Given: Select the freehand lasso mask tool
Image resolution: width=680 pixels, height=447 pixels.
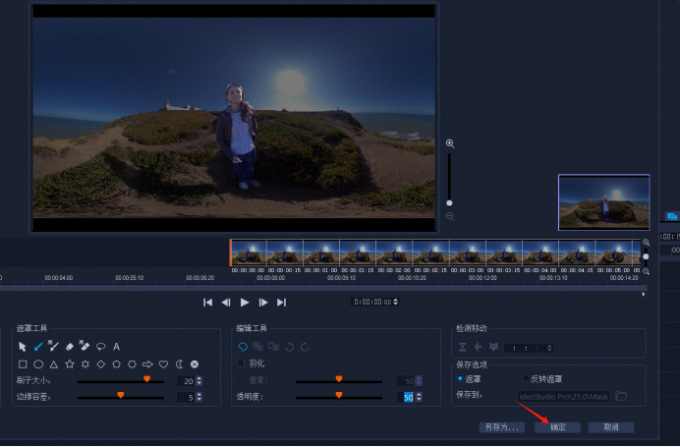Looking at the screenshot, I should (x=101, y=346).
